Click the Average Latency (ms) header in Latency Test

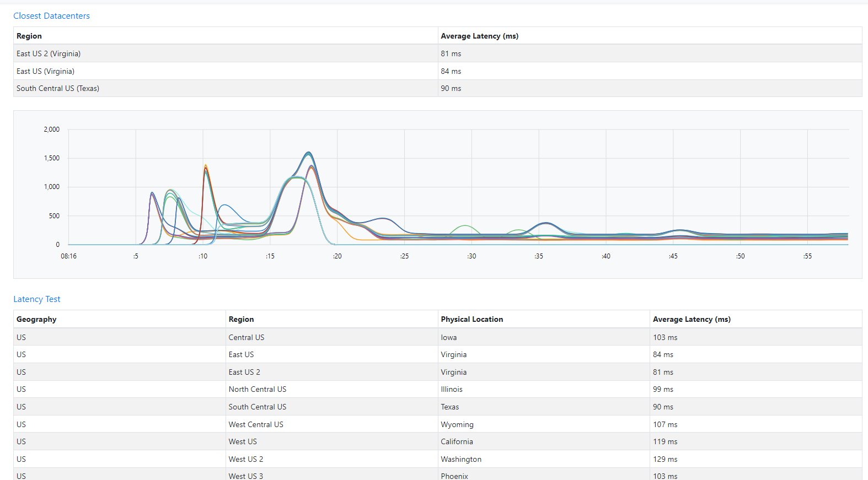pos(692,319)
